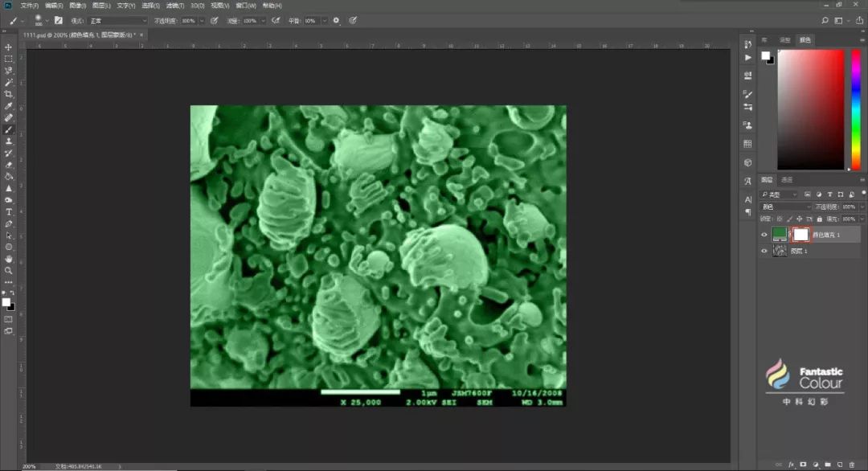Viewport: 868px width, 471px height.
Task: Select the Eyedropper tool
Action: tap(9, 106)
